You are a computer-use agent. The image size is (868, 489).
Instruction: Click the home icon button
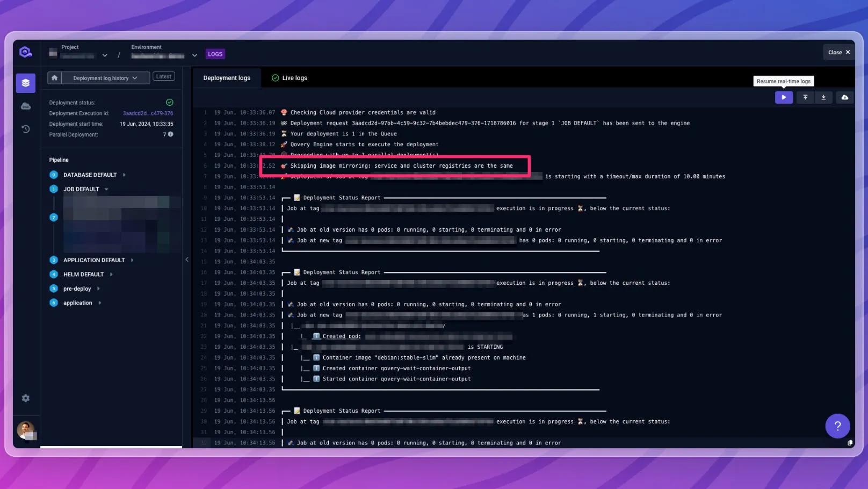click(x=54, y=78)
